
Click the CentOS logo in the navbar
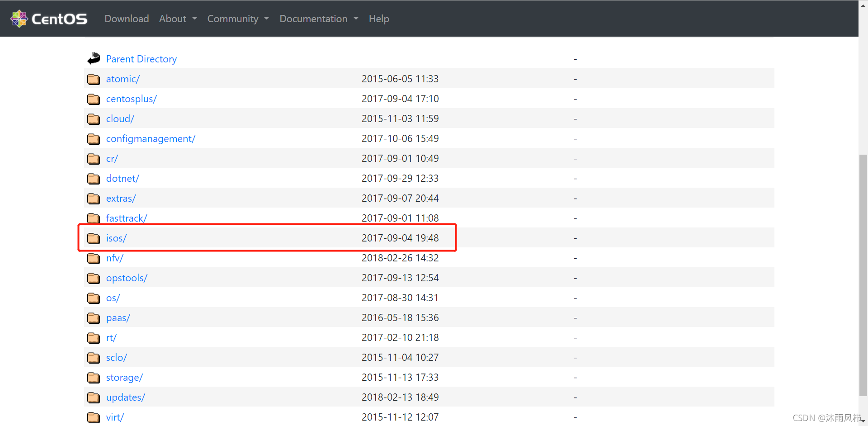coord(49,19)
